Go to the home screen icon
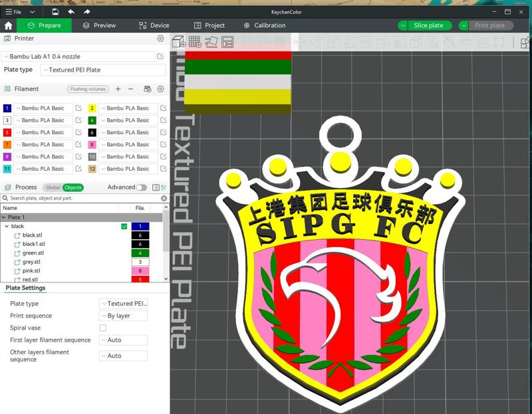Screen dimensions: 532x414 pyautogui.click(x=9, y=25)
